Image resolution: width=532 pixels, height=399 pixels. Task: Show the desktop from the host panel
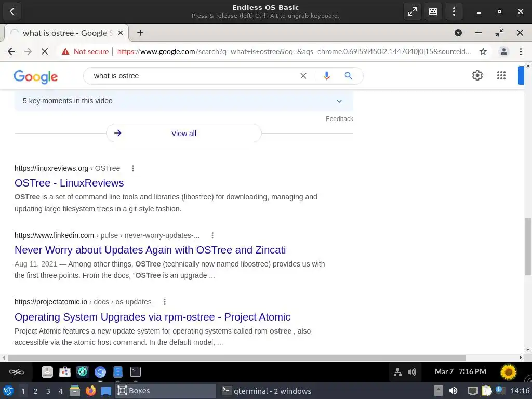click(x=106, y=391)
